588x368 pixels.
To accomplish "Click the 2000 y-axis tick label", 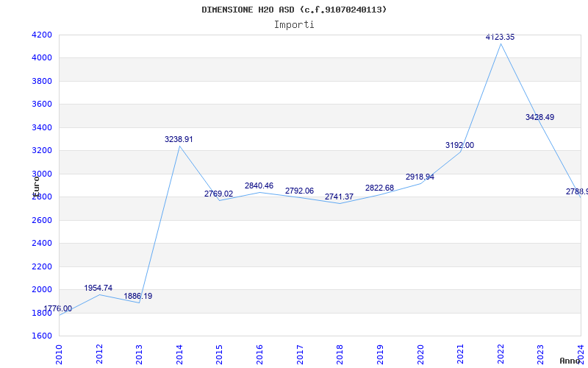I will [40, 289].
